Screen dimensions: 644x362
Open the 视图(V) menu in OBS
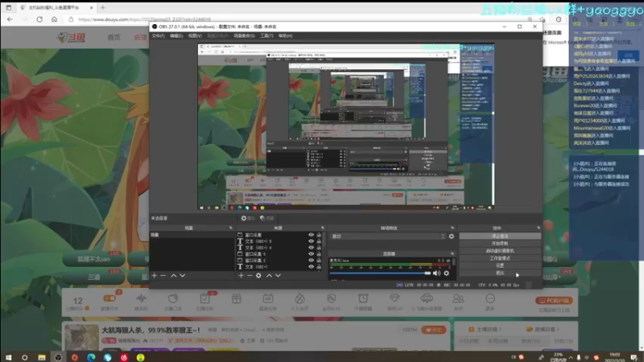195,35
